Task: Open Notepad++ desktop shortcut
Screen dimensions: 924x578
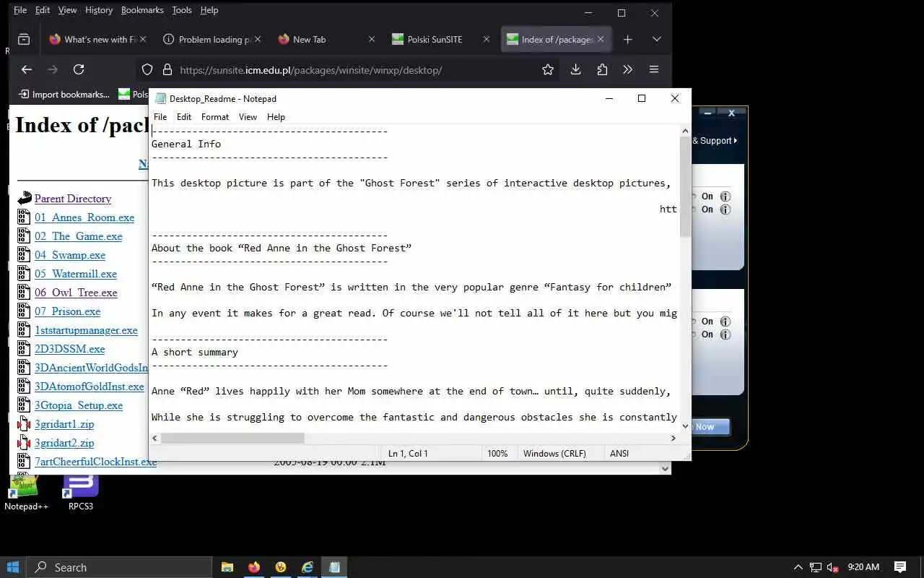Action: click(x=26, y=491)
